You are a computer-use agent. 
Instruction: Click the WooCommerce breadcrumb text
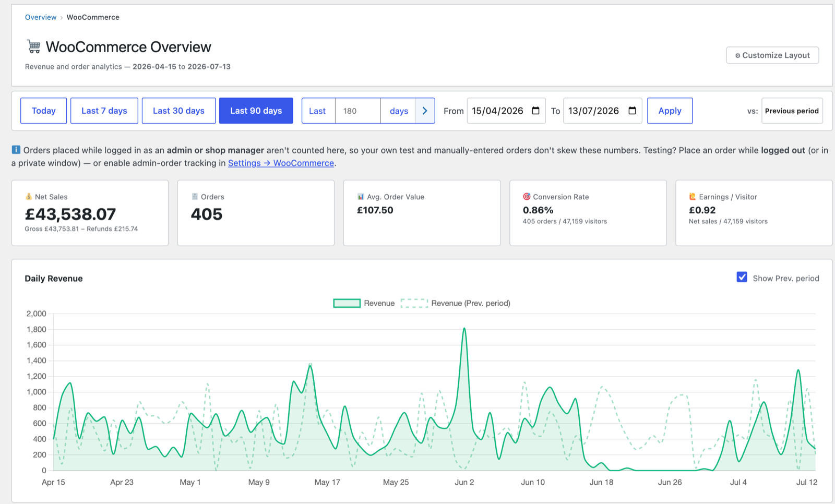(x=93, y=17)
